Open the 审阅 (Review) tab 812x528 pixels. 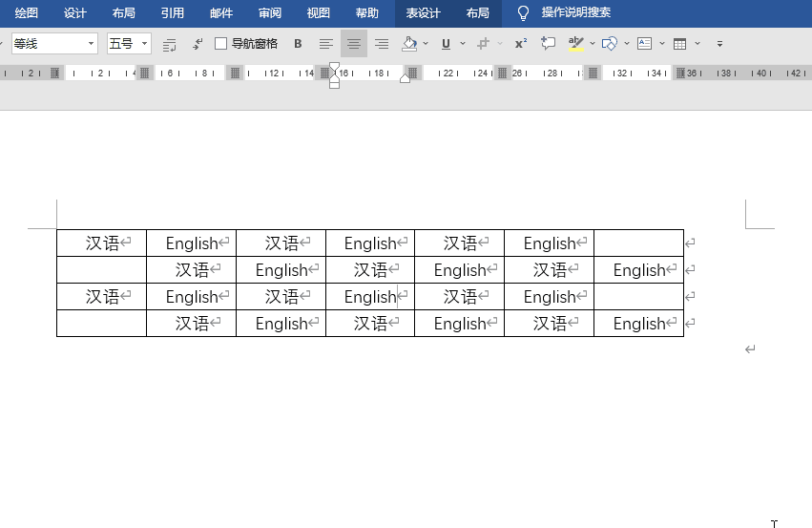tap(270, 13)
